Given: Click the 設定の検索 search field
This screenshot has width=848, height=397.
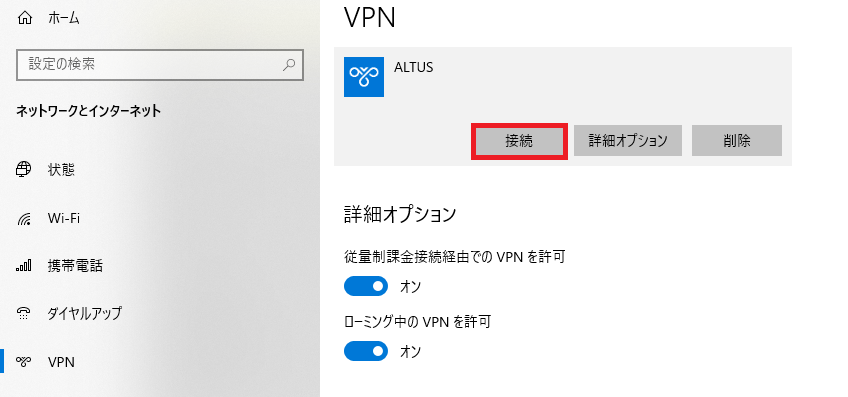Looking at the screenshot, I should (160, 65).
